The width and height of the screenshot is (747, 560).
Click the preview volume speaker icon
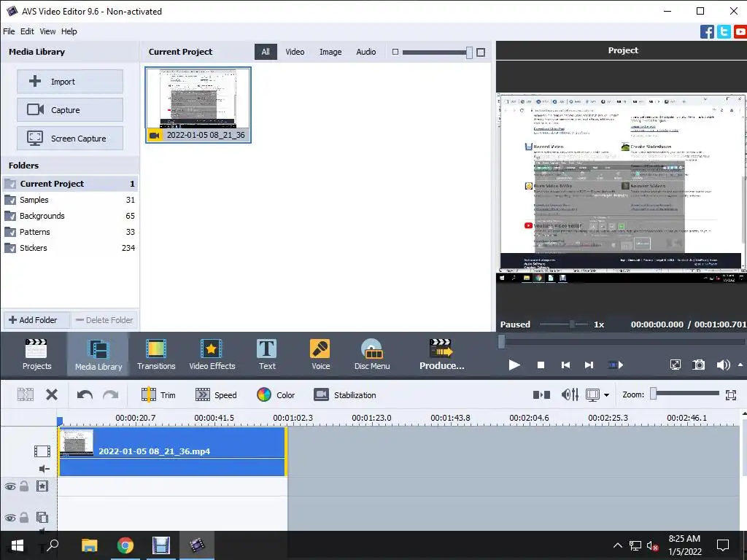tap(723, 365)
